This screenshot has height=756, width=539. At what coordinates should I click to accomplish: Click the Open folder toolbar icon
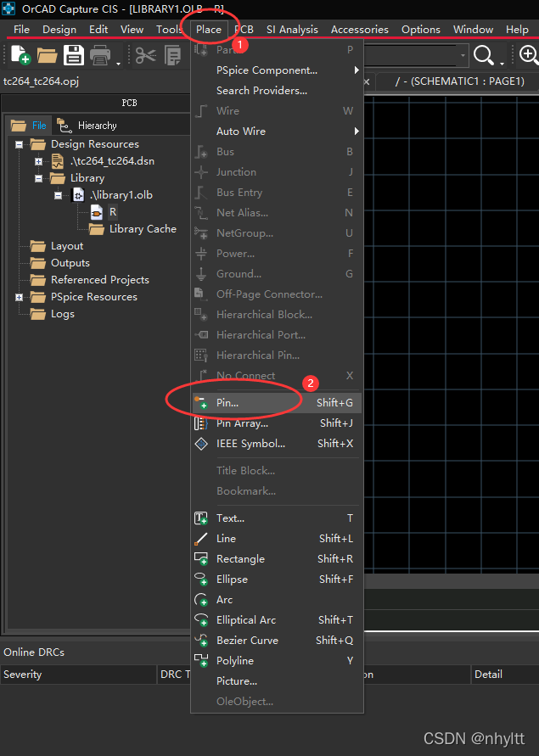tap(46, 56)
